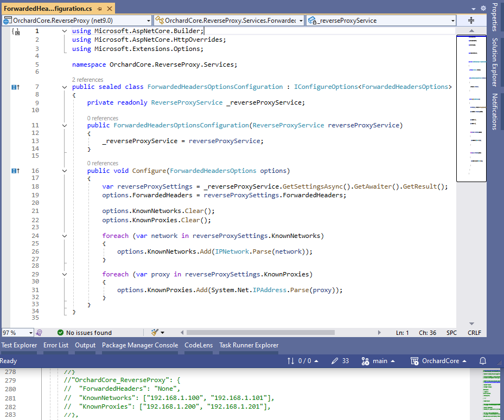Switch to the CodeLens tab
This screenshot has width=504, height=420.
tap(199, 345)
